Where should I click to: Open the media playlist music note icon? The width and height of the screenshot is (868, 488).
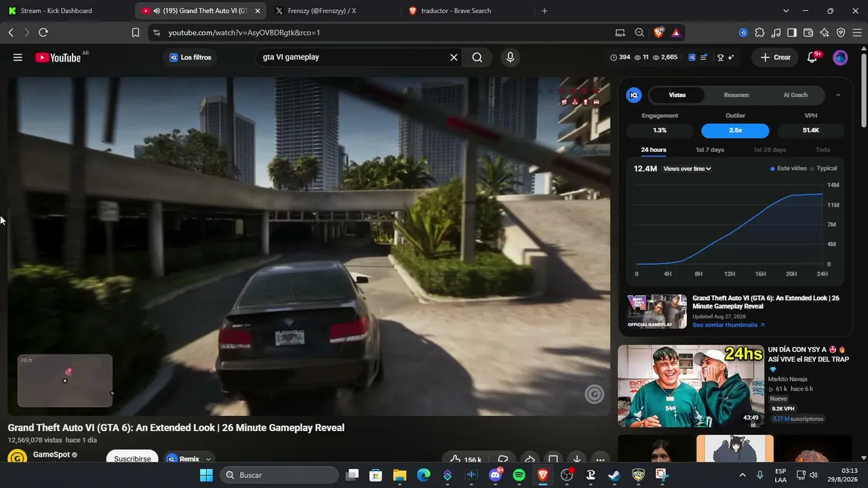tap(775, 33)
